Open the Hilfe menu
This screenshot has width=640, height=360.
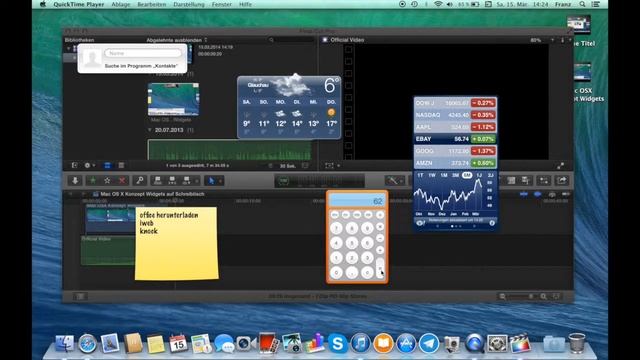pyautogui.click(x=245, y=4)
